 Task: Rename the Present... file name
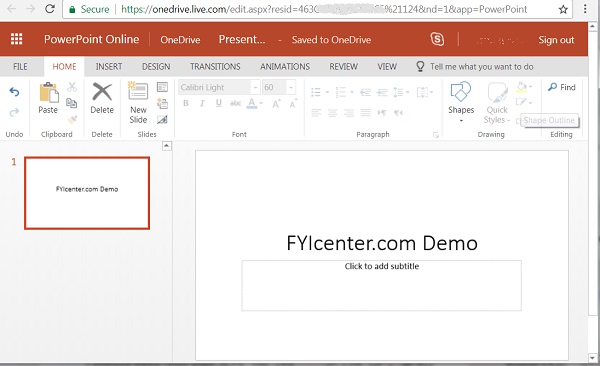point(242,39)
